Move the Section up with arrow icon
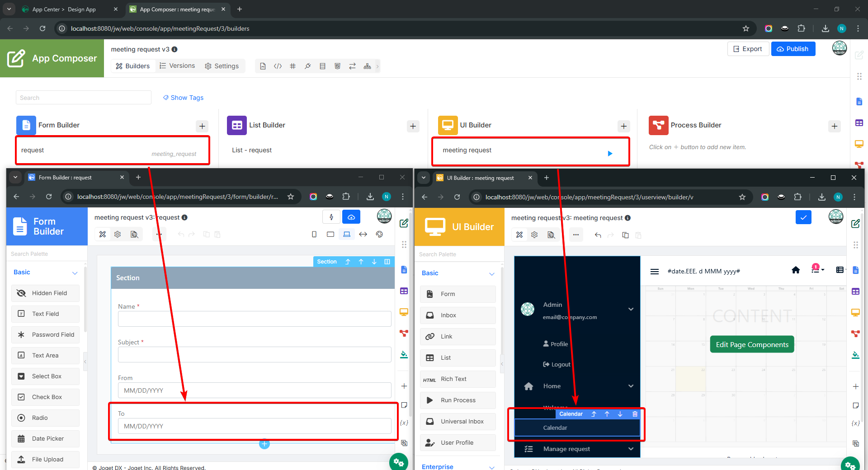Viewport: 868px width, 470px height. coord(361,262)
